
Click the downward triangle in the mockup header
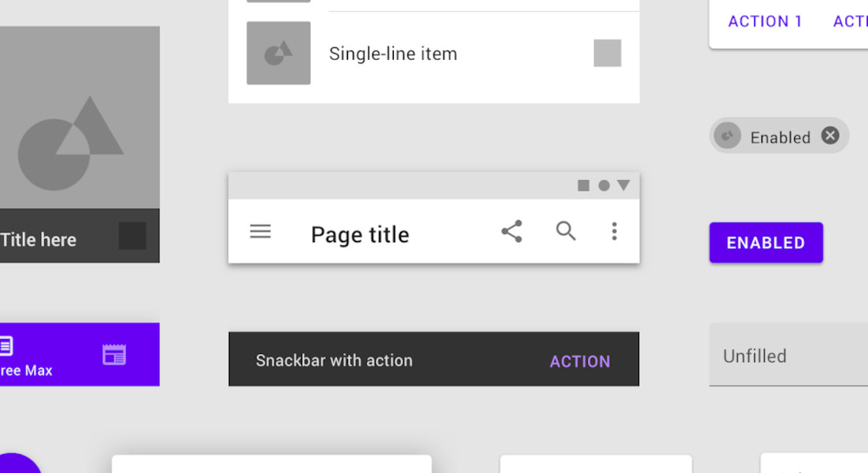coord(623,185)
